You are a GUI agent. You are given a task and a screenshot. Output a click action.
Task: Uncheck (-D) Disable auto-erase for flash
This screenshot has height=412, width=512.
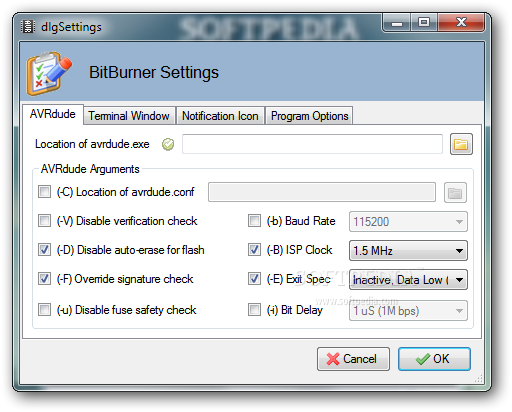tap(44, 250)
